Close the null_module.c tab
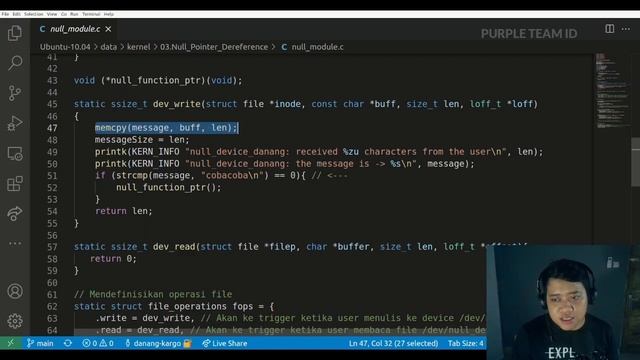 (108, 29)
